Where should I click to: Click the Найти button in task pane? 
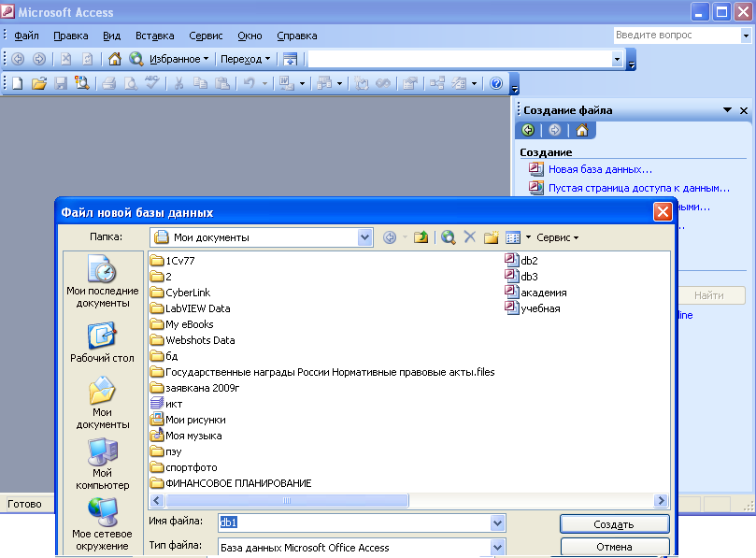click(709, 295)
